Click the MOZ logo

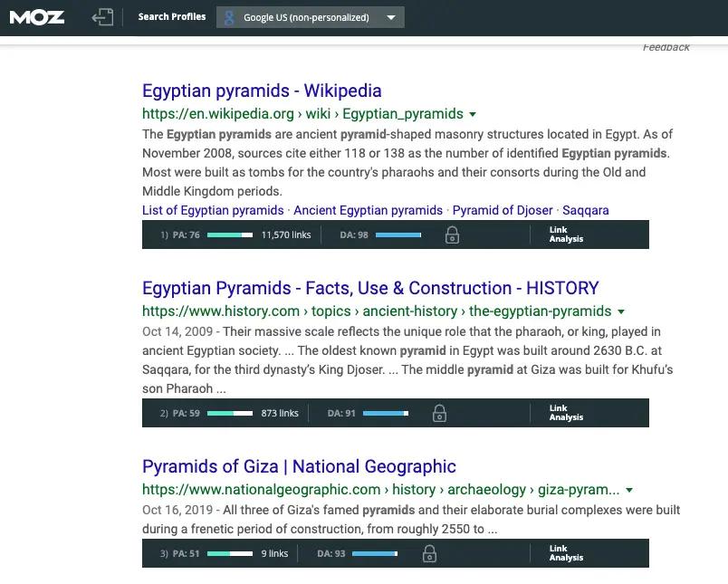pos(37,17)
